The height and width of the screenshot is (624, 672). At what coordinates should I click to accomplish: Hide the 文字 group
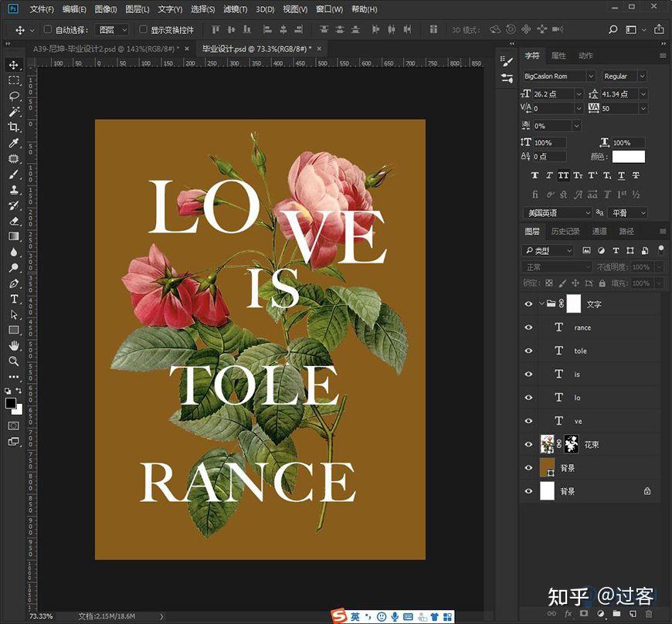click(x=528, y=304)
